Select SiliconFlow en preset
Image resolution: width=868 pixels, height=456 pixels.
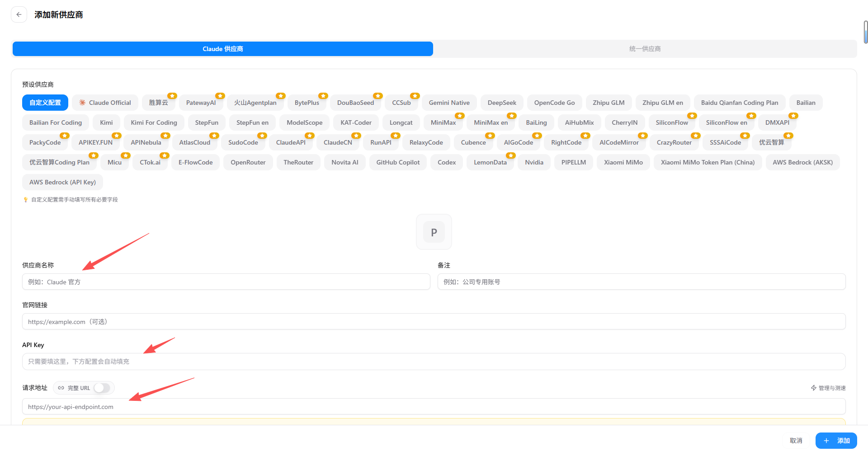727,122
